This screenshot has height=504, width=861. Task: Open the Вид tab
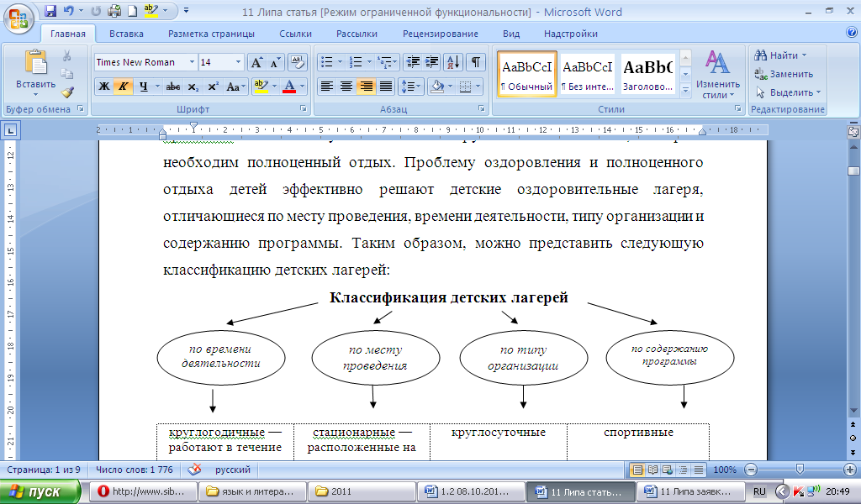[510, 34]
